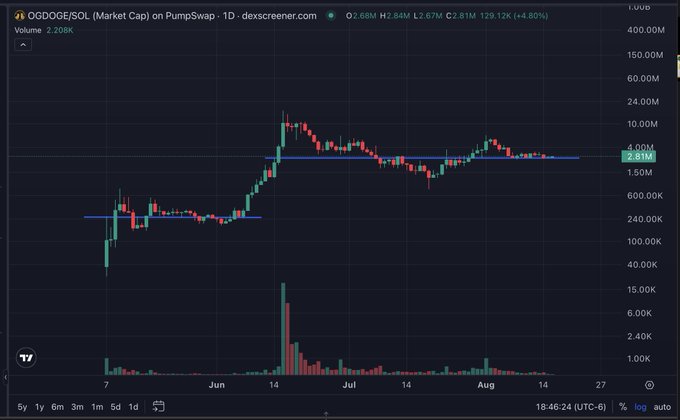Click the 'Jul' label on time axis

(x=349, y=385)
